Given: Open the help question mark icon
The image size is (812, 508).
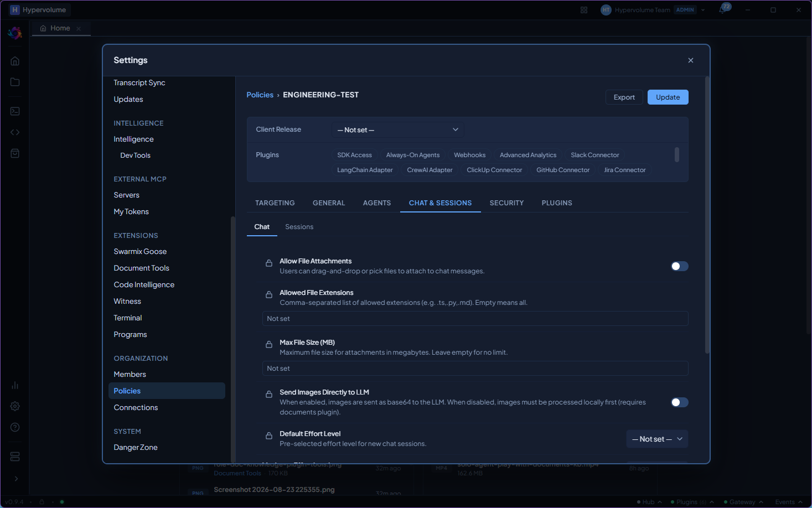Looking at the screenshot, I should 15,427.
